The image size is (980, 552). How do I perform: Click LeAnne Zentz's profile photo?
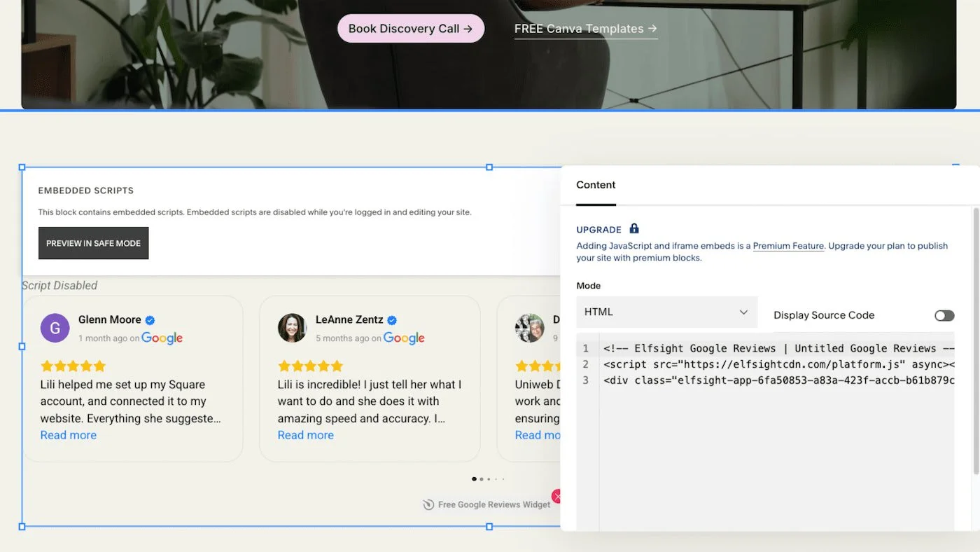click(292, 328)
